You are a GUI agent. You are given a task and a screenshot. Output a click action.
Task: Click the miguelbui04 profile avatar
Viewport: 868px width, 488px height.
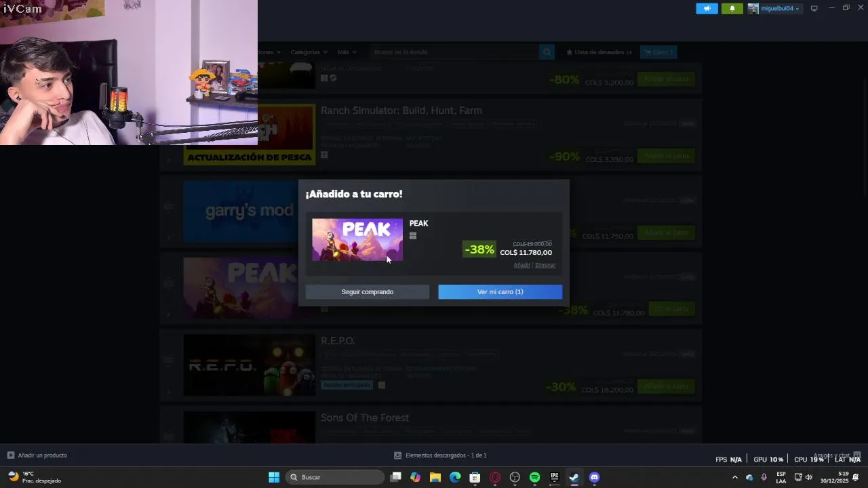click(753, 9)
